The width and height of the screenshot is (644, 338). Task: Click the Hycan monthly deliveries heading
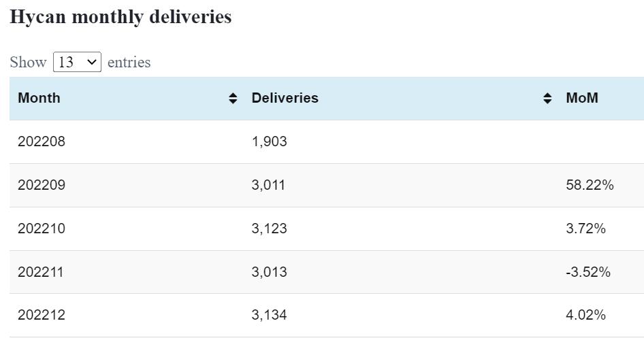click(x=120, y=17)
